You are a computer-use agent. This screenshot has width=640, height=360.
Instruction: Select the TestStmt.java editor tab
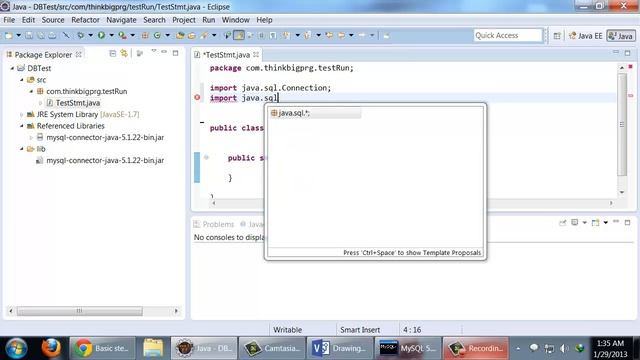[x=227, y=55]
